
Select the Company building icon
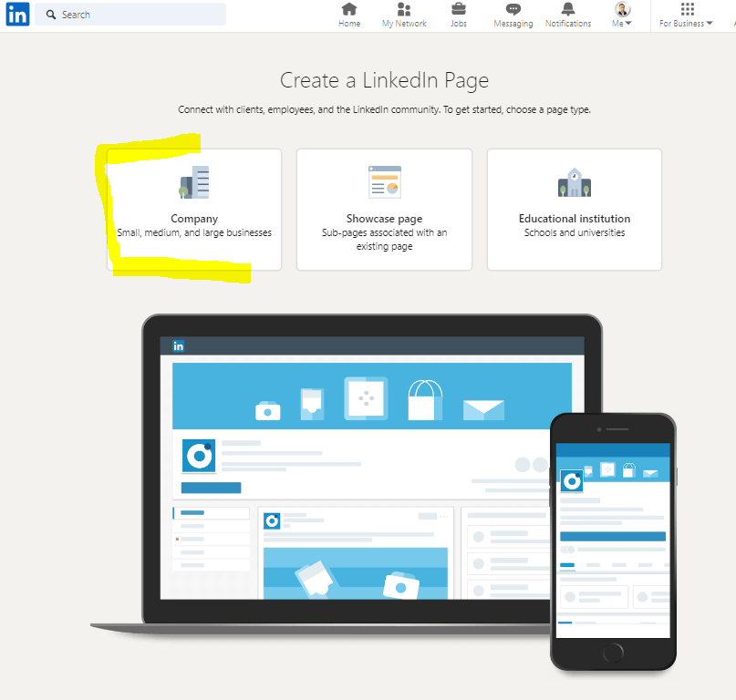click(193, 180)
